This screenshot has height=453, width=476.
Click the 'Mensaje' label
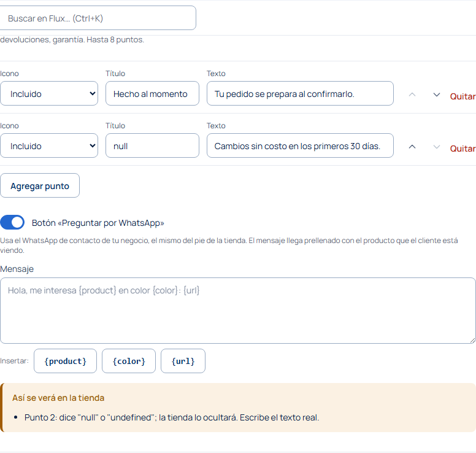pos(17,269)
